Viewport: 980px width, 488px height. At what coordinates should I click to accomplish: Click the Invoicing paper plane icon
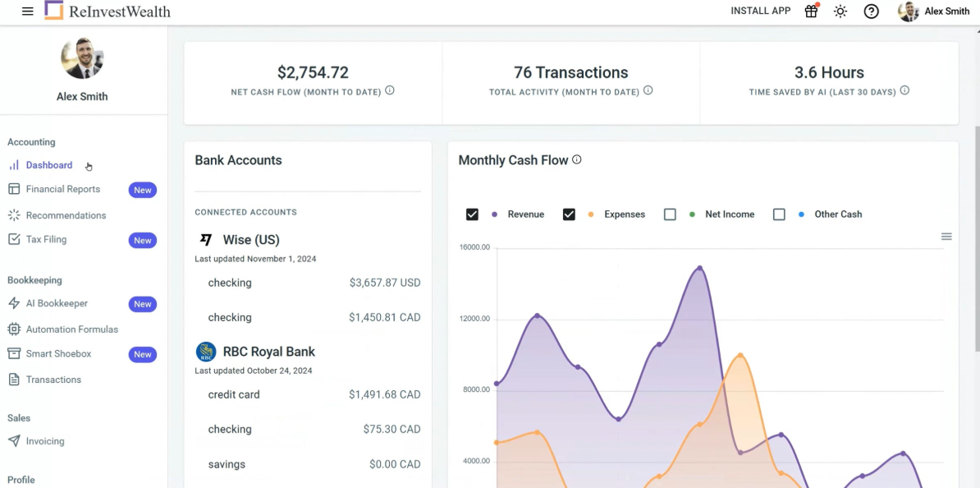click(14, 441)
